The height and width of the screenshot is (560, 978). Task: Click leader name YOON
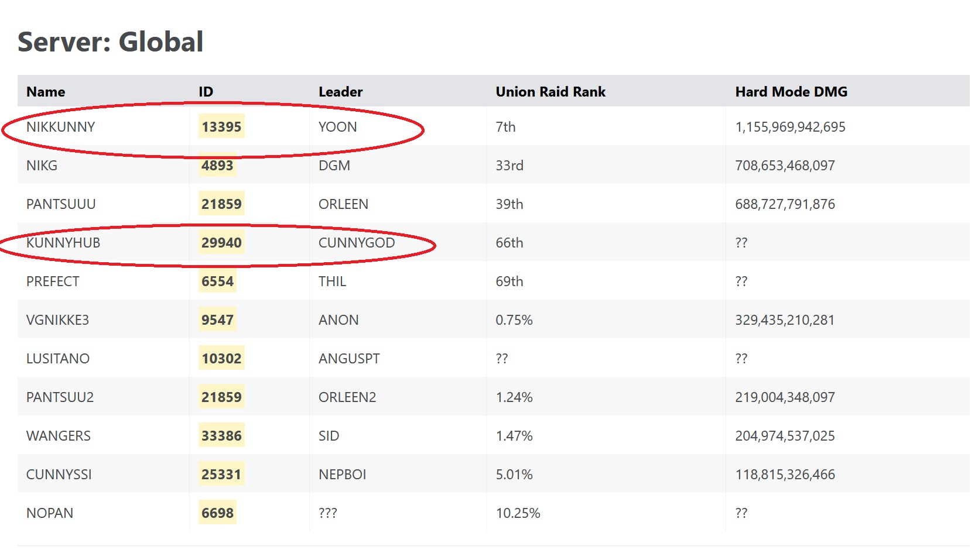(x=337, y=127)
